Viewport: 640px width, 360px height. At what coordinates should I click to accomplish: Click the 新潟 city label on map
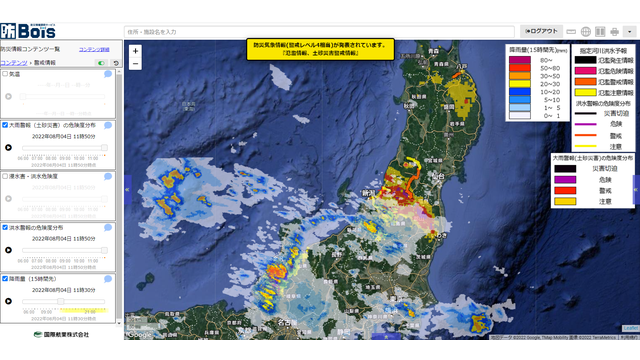tap(368, 192)
